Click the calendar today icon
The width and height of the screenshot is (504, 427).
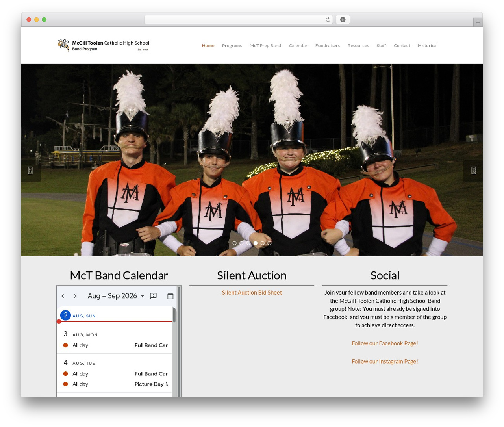tap(170, 296)
